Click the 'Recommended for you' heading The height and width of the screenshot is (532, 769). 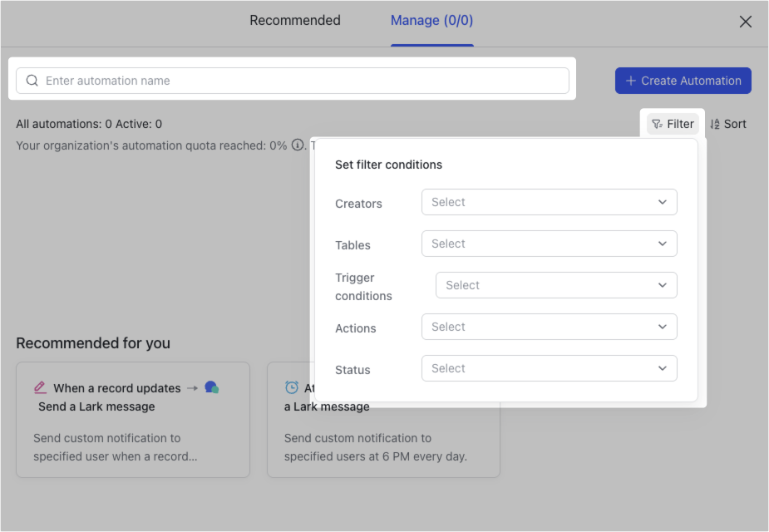pos(93,343)
